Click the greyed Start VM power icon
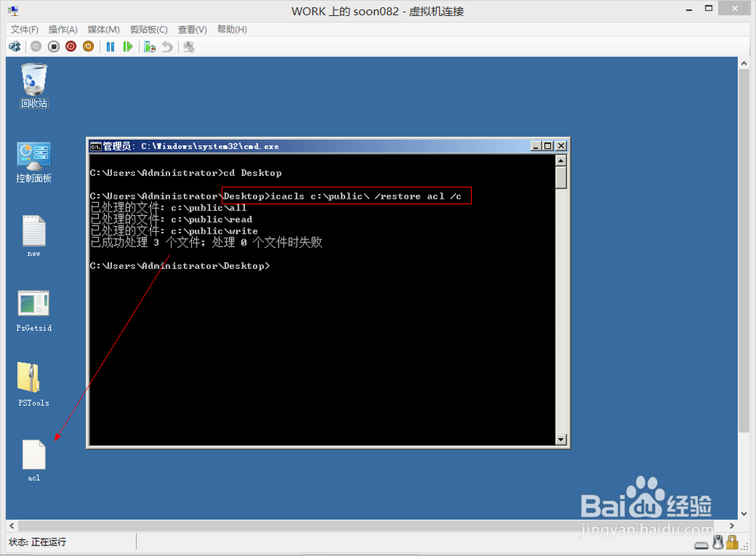 point(36,47)
